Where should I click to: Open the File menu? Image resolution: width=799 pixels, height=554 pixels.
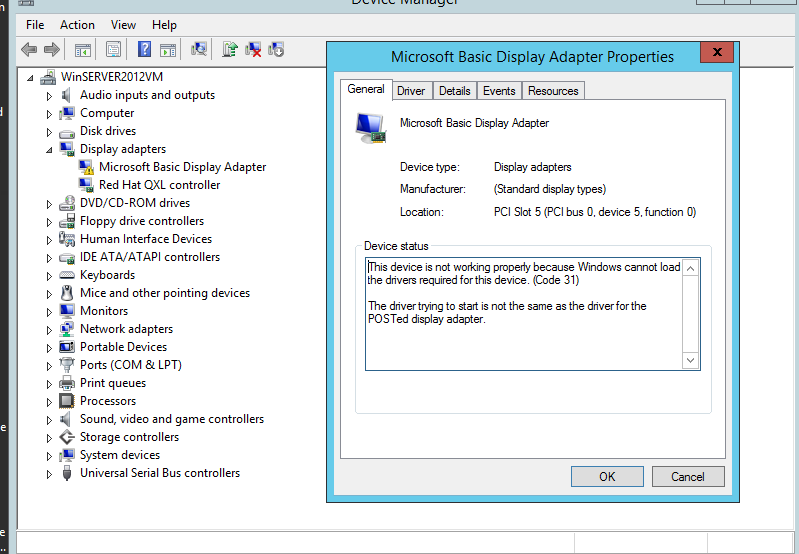point(35,24)
